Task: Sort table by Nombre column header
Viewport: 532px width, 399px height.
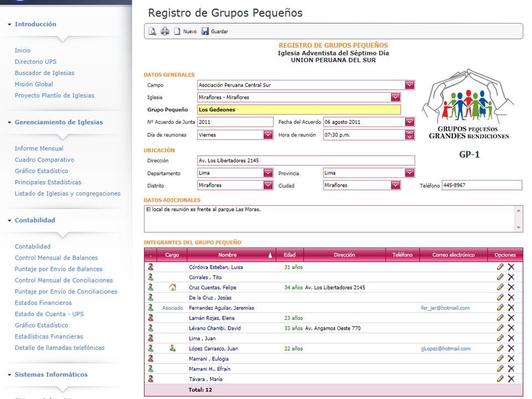Action: [231, 255]
